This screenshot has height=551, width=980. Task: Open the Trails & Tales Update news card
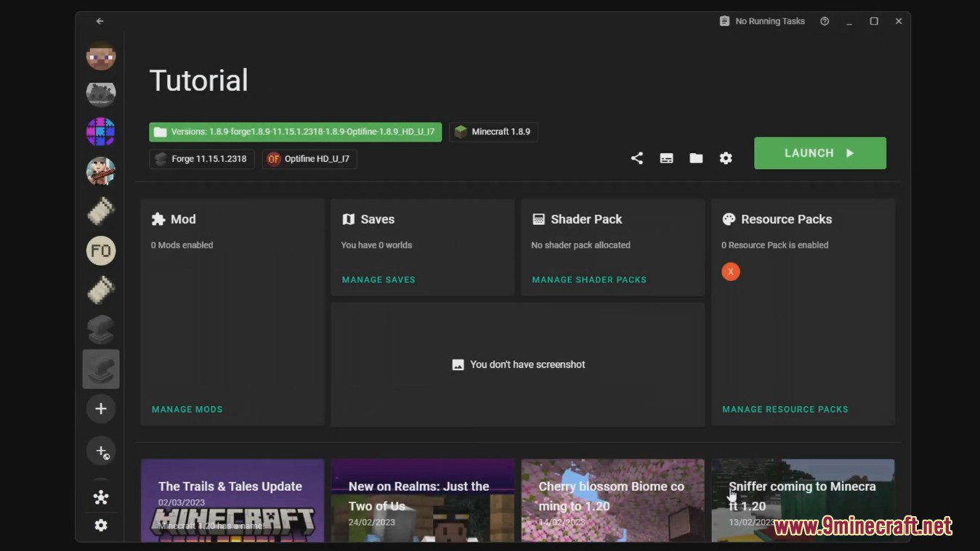point(232,501)
